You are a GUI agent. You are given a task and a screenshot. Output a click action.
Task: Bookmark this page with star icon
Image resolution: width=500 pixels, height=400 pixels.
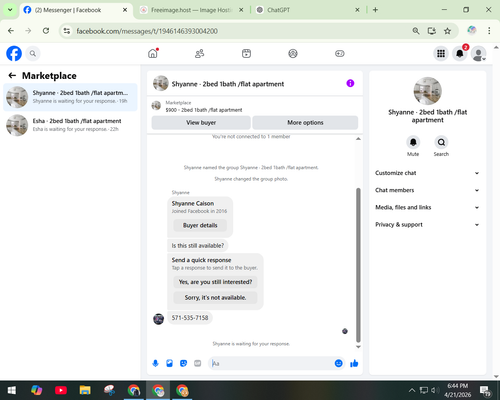tap(447, 31)
